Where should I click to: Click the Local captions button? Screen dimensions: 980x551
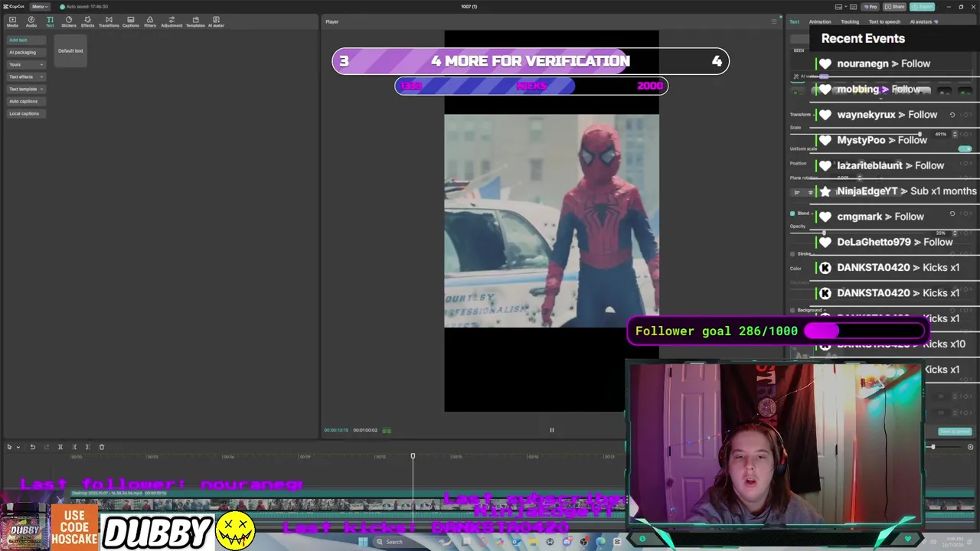click(x=27, y=113)
